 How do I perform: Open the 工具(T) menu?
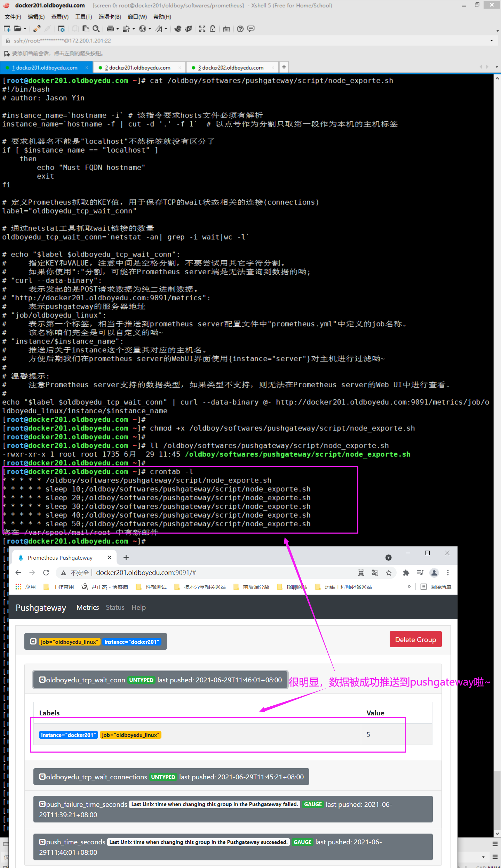(84, 17)
